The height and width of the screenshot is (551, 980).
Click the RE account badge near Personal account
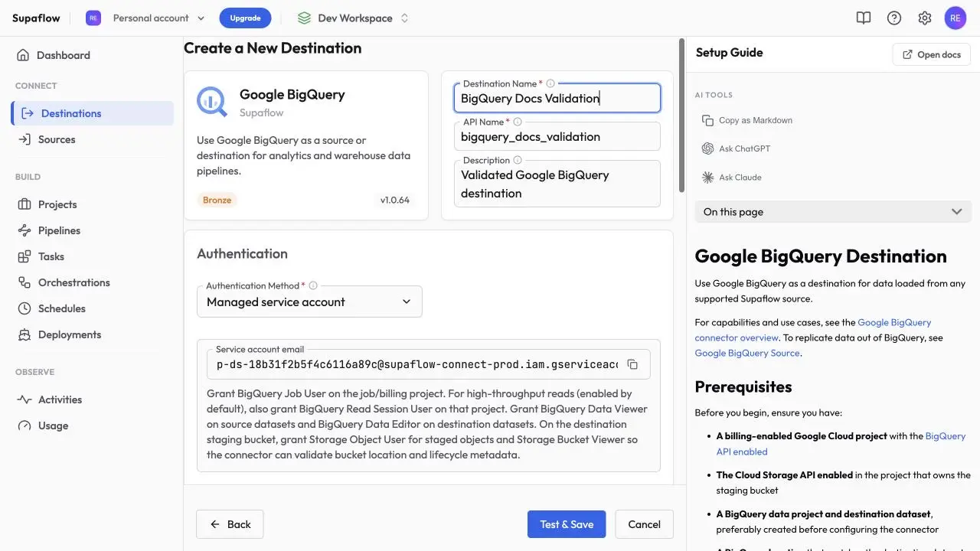93,18
